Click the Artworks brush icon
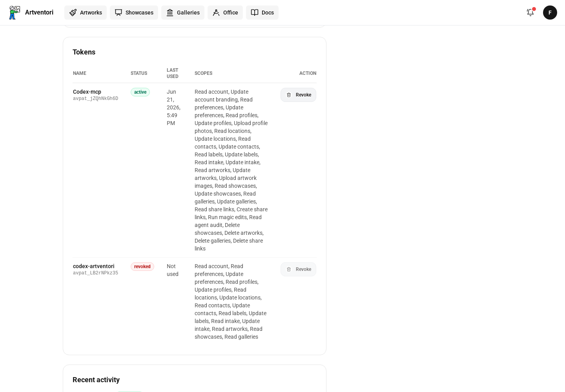Viewport: 565px width, 392px height. coord(73,13)
